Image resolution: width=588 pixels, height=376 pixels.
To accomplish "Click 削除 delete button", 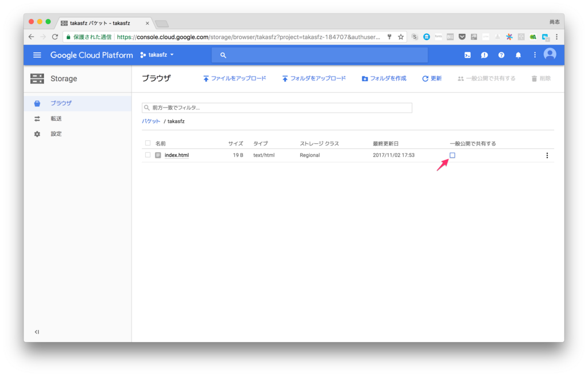I will (x=541, y=79).
